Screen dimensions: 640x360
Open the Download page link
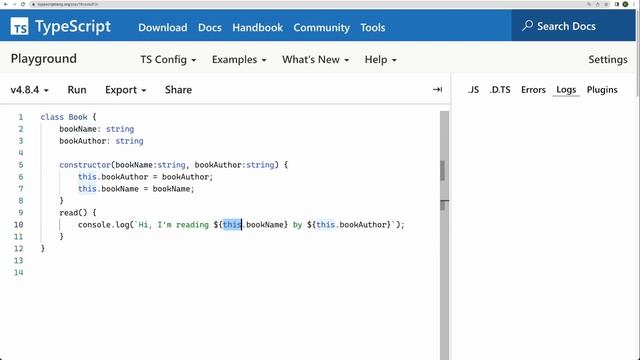[x=162, y=27]
